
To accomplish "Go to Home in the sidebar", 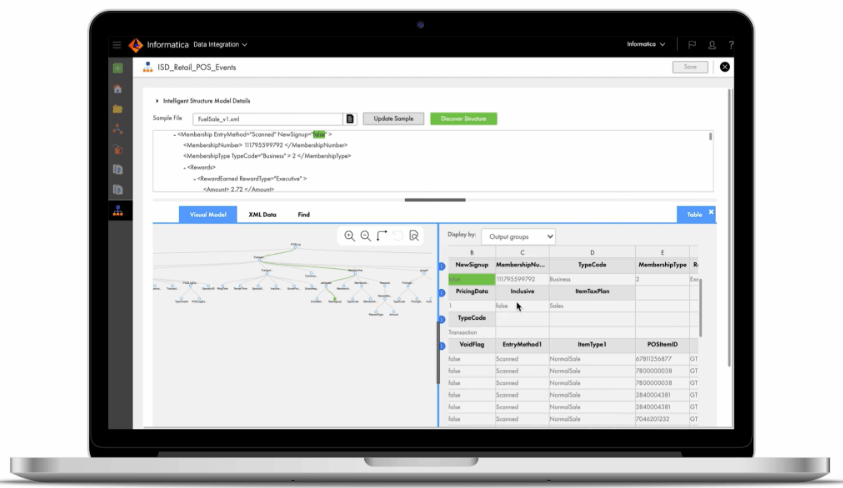I will [118, 89].
